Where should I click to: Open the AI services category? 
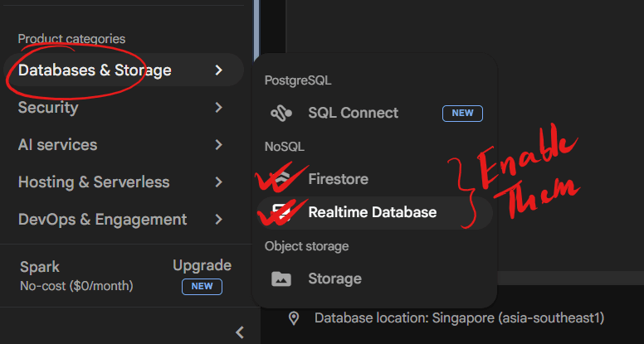124,145
